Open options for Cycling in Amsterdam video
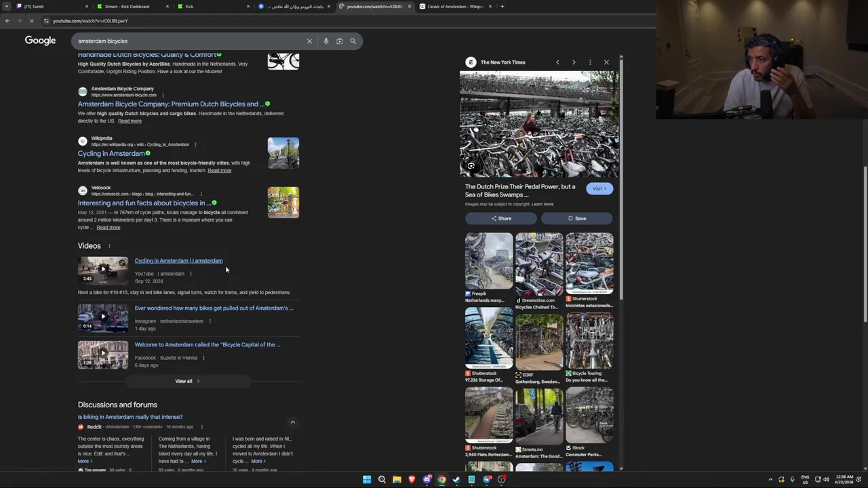This screenshot has height=488, width=868. [x=191, y=274]
